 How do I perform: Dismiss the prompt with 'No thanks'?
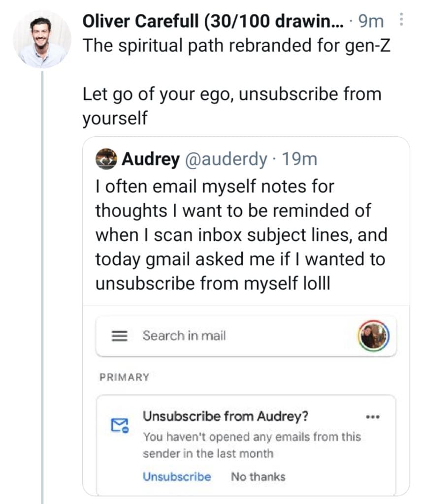click(258, 476)
